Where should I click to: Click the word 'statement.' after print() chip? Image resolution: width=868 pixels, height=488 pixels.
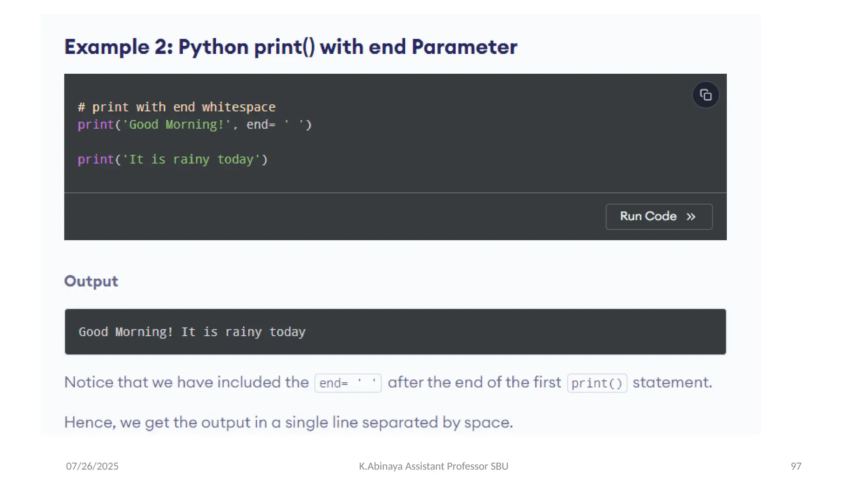point(672,382)
